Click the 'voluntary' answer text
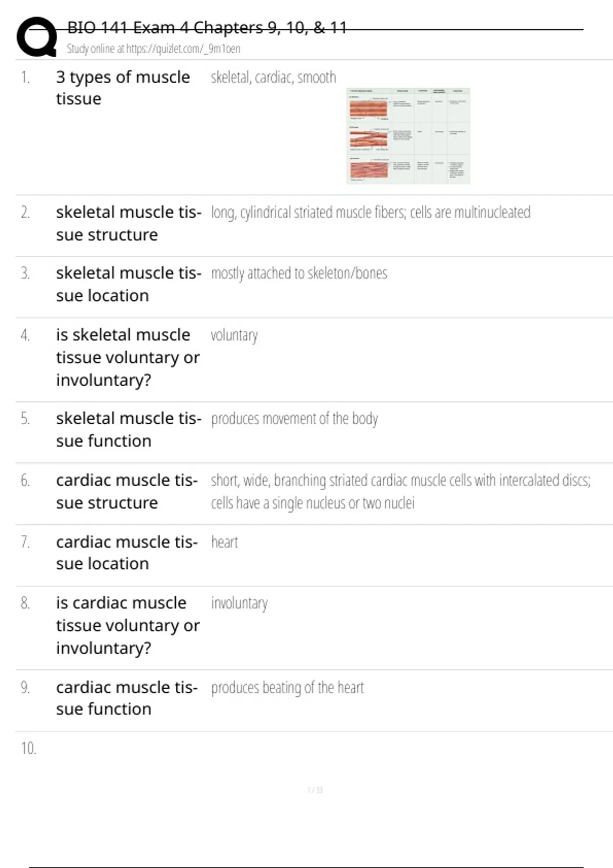The image size is (613, 868). click(234, 335)
